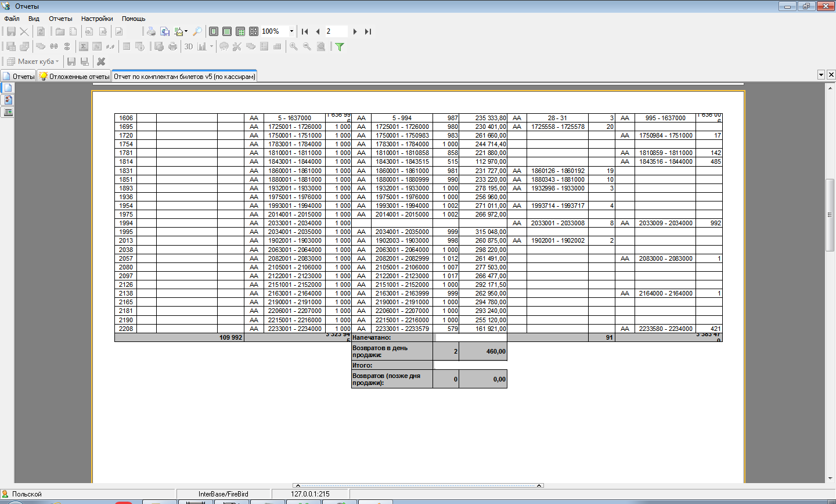Click the printer icon in the top toolbar
This screenshot has height=504, width=836.
[151, 31]
